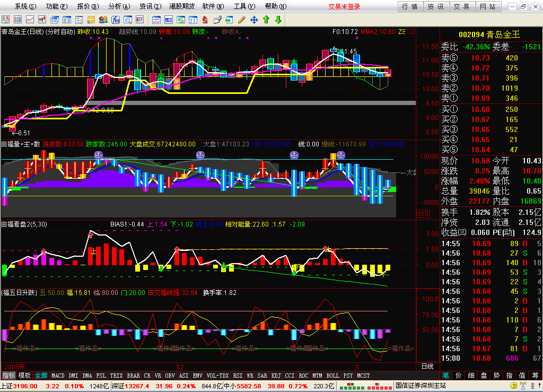Viewport: 543px width, 392px height.
Task: Click the candlestick chart toolbar icon
Action: tap(41, 20)
